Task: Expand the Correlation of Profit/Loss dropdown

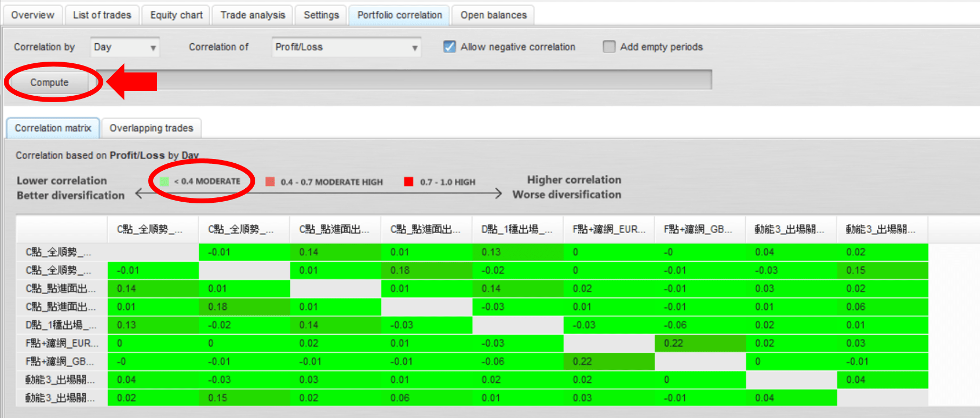Action: [x=346, y=47]
